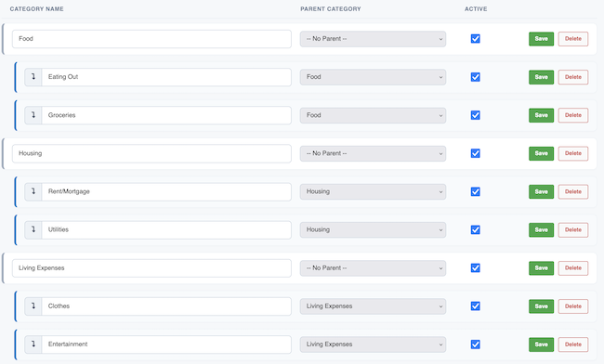Click the Food category name field
The image size is (604, 364).
(151, 39)
